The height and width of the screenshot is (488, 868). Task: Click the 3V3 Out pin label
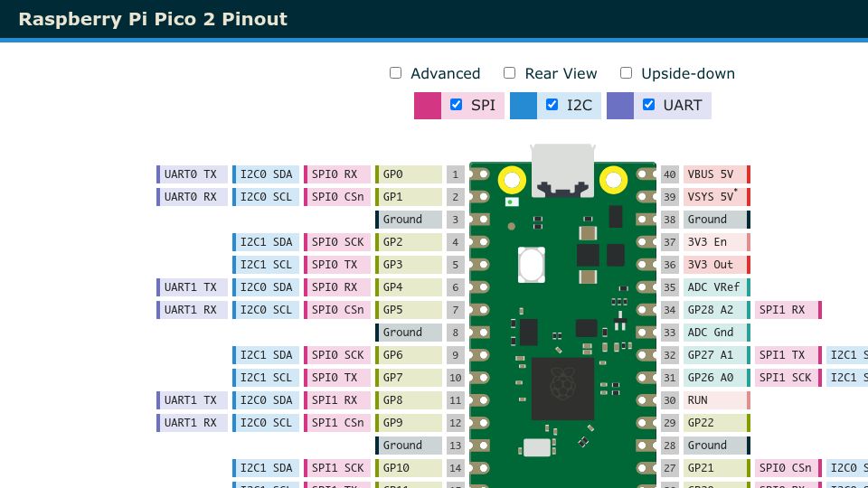tap(717, 265)
